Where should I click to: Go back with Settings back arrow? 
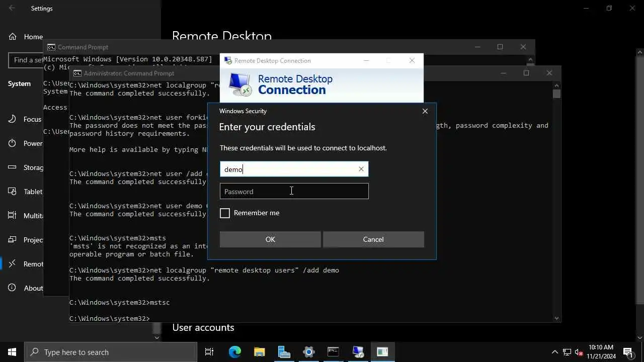(x=12, y=8)
